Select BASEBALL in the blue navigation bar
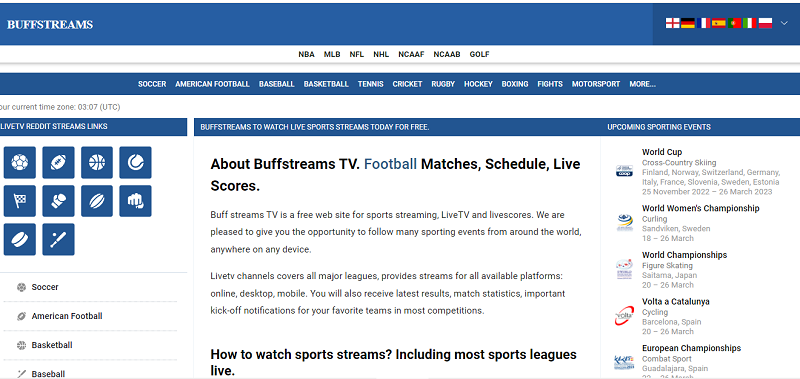The height and width of the screenshot is (379, 800). pos(277,84)
